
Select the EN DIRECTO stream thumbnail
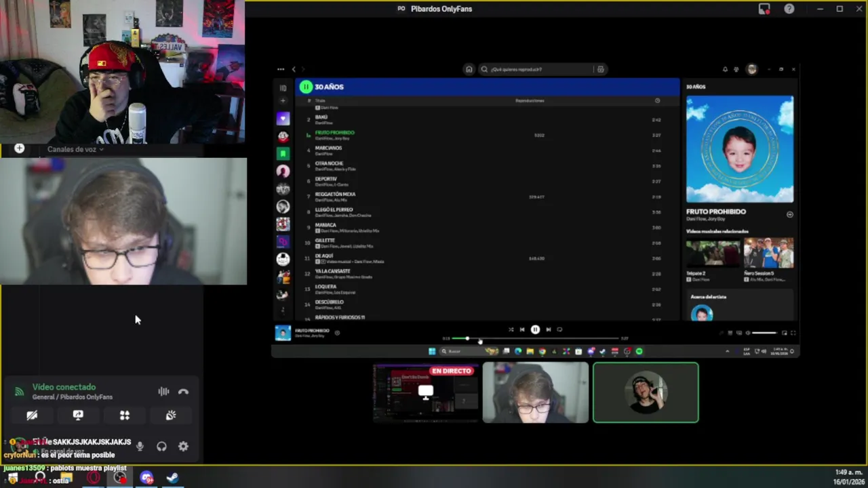point(425,392)
